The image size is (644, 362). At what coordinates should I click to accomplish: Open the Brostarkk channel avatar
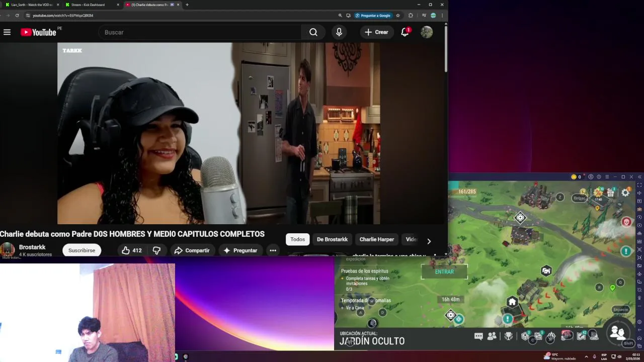[7, 250]
